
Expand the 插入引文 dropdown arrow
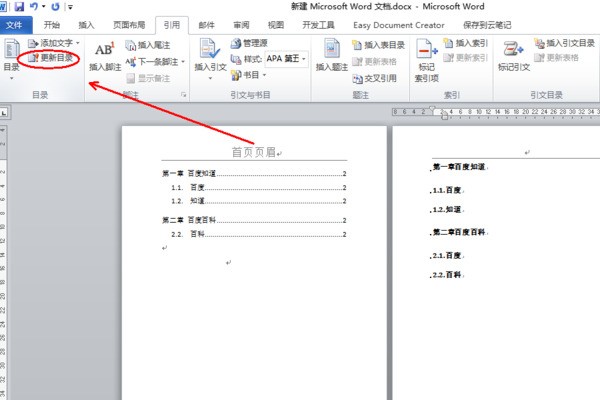click(x=210, y=78)
